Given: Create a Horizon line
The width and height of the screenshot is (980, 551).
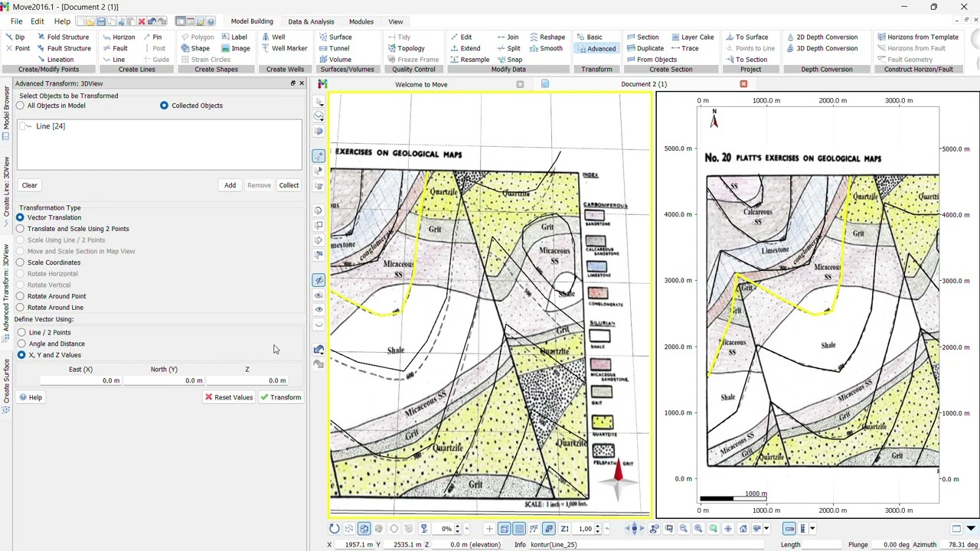Looking at the screenshot, I should 119,37.
